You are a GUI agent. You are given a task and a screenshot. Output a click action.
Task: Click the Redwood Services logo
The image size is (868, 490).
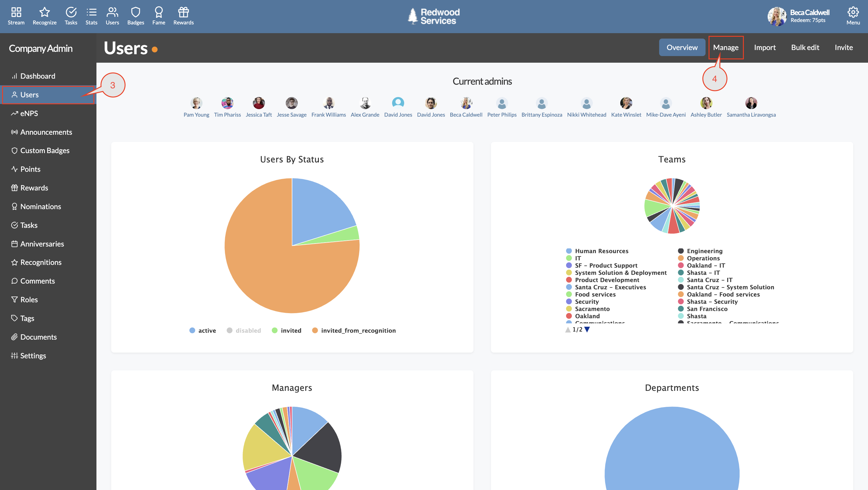click(434, 16)
